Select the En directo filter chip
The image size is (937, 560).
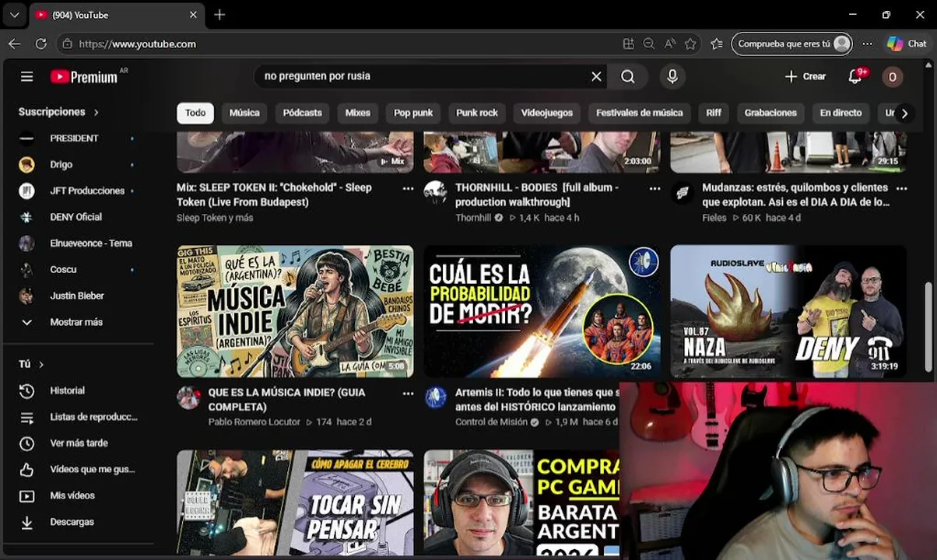pyautogui.click(x=840, y=113)
